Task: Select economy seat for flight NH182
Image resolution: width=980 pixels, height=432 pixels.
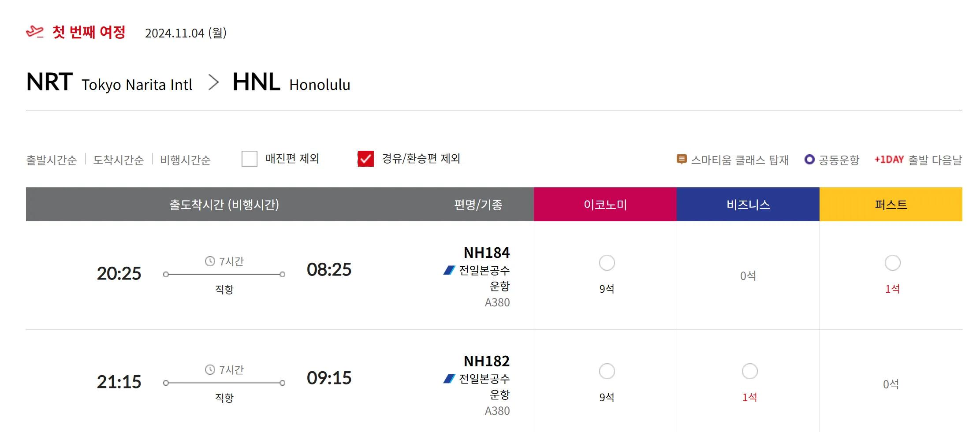Action: click(x=607, y=371)
